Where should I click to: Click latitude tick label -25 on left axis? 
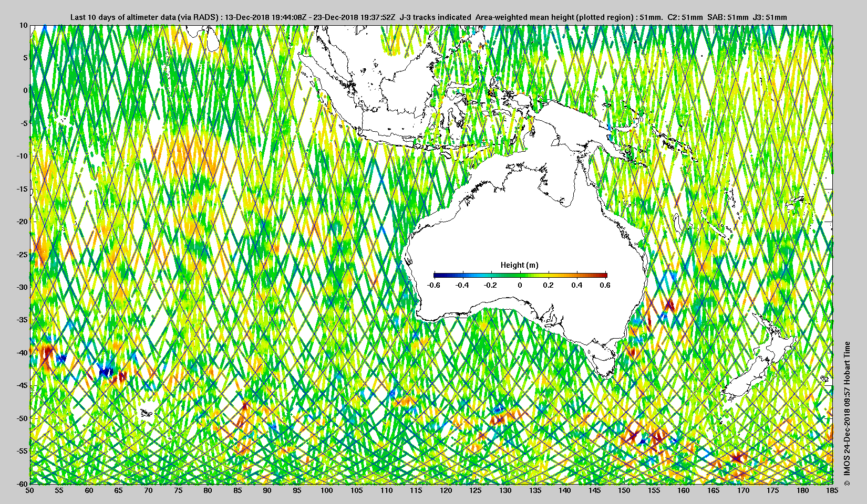pyautogui.click(x=22, y=255)
